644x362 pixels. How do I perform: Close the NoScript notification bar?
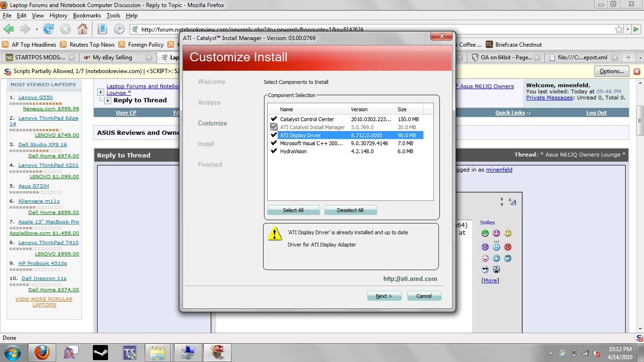637,72
